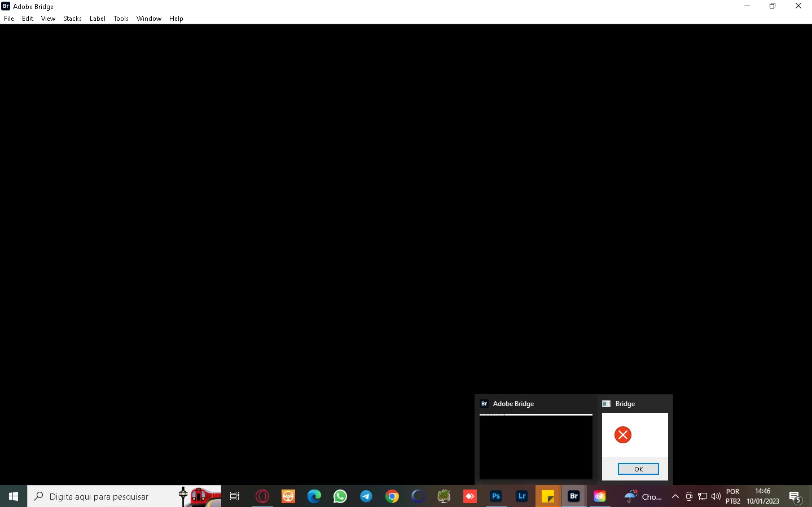Screen dimensions: 812x507
Task: Open WhatsApp from the taskbar
Action: pyautogui.click(x=340, y=496)
